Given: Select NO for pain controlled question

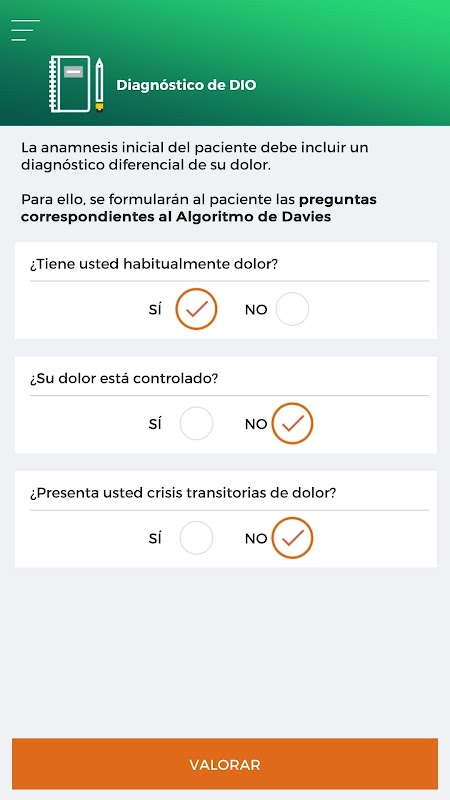Looking at the screenshot, I should click(292, 423).
